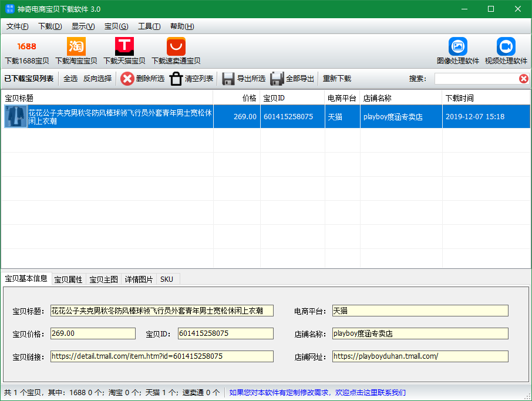Screen dimensions: 532x401
Task: Click the 下载淘宝宝贝 icon
Action: pos(76,47)
